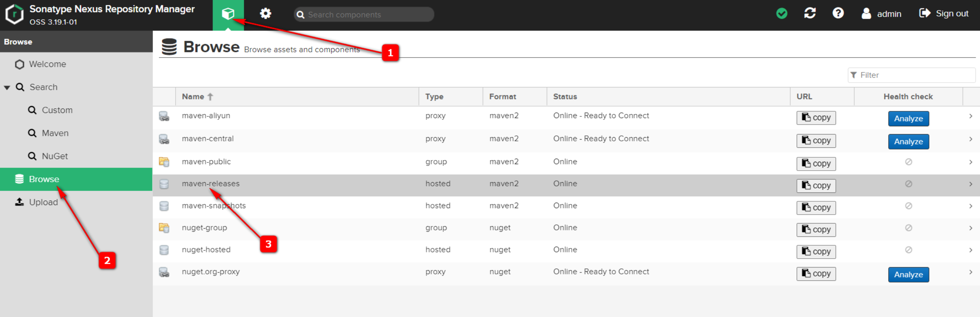980x317 pixels.
Task: Expand maven-releases row chevron
Action: click(x=970, y=184)
